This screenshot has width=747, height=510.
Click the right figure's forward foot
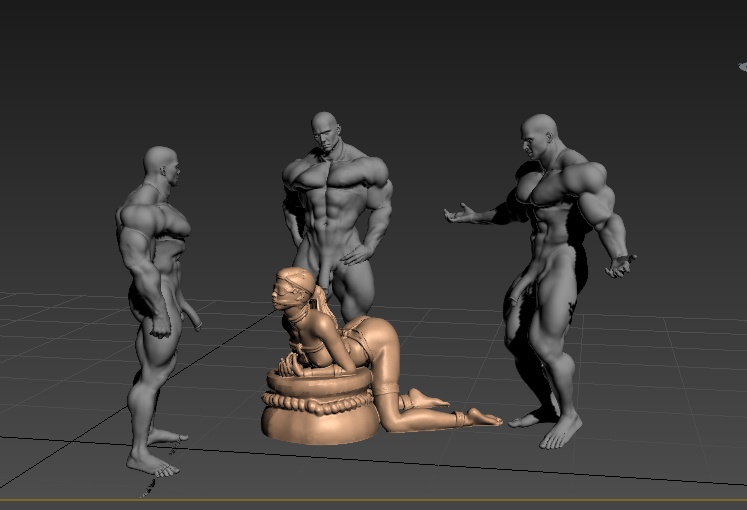(561, 432)
